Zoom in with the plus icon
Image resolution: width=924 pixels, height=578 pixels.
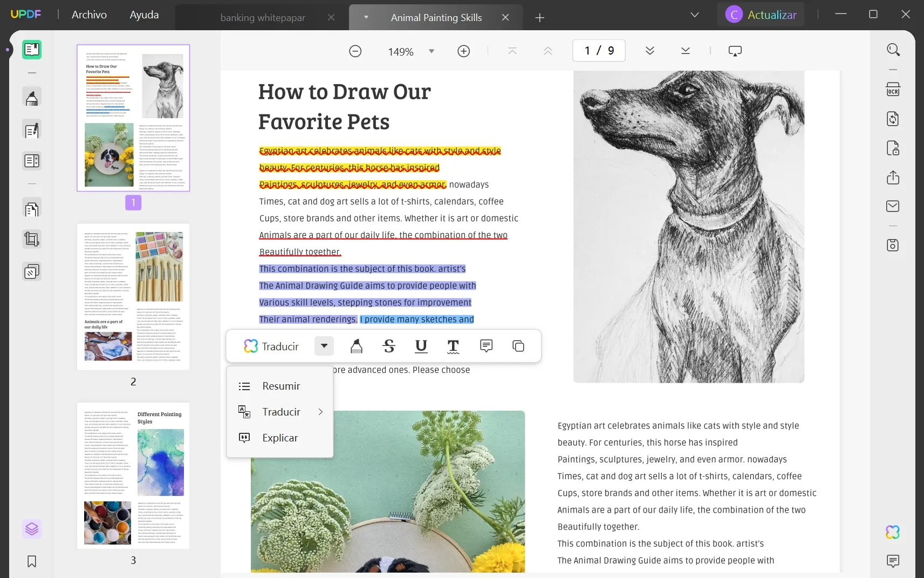464,51
